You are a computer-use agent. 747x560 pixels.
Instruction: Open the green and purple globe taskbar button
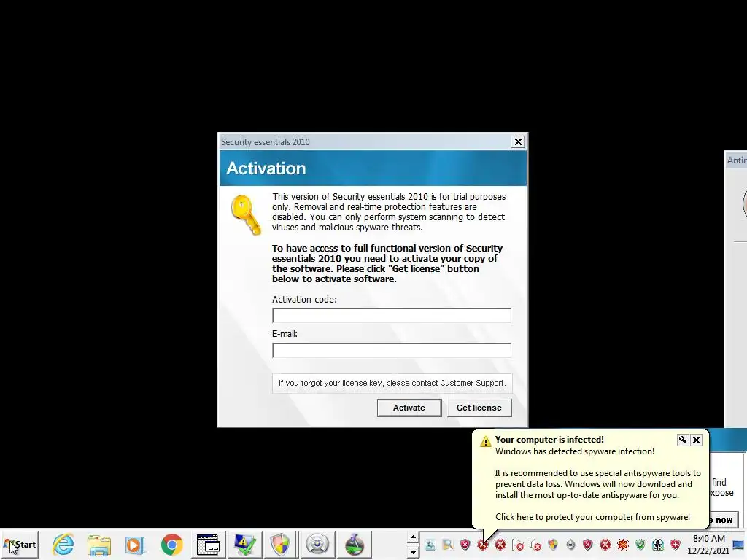(354, 544)
